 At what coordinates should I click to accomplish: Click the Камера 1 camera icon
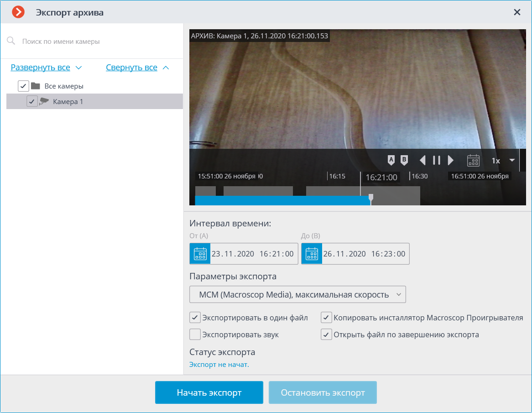click(x=44, y=101)
